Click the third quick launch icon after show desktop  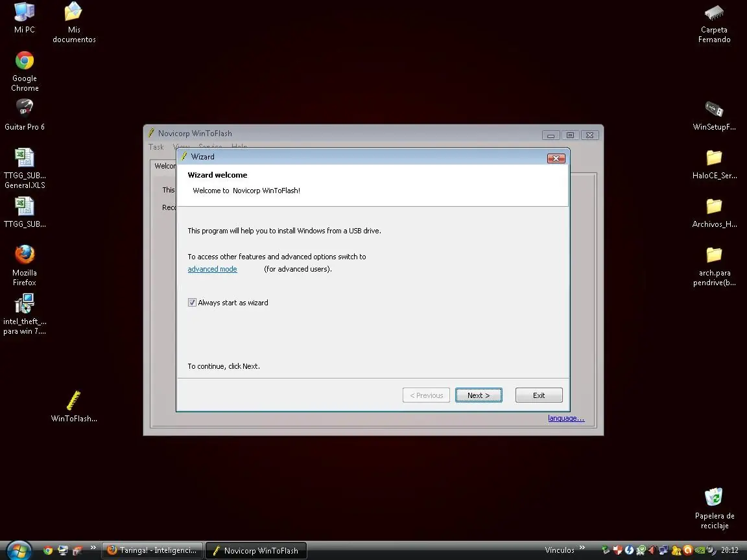tap(77, 550)
